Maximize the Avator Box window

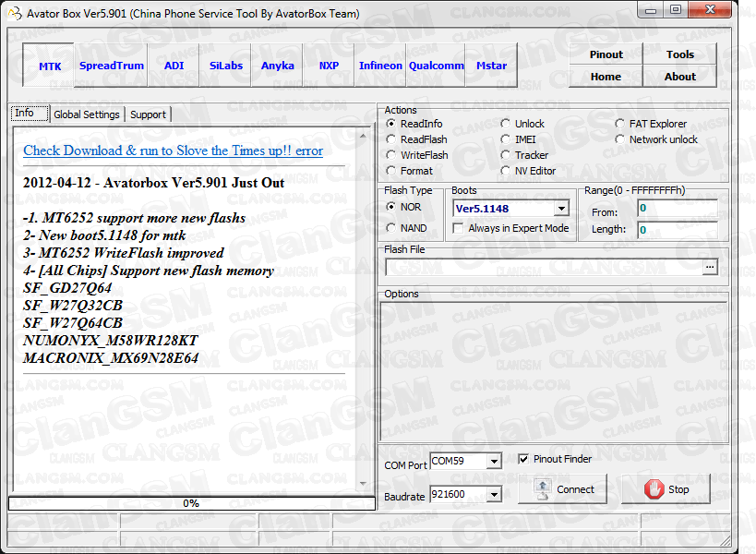point(676,10)
